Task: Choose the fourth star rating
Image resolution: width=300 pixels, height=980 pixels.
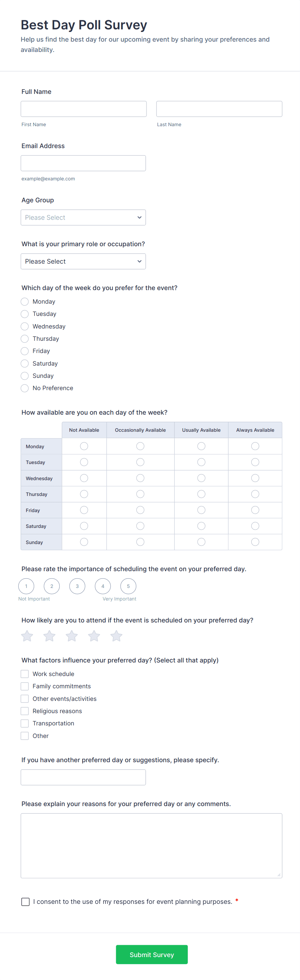Action: click(94, 636)
